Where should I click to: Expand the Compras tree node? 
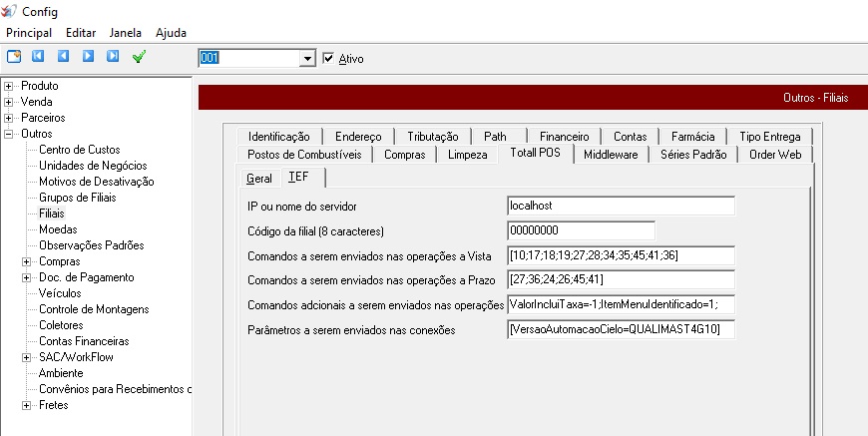point(26,261)
